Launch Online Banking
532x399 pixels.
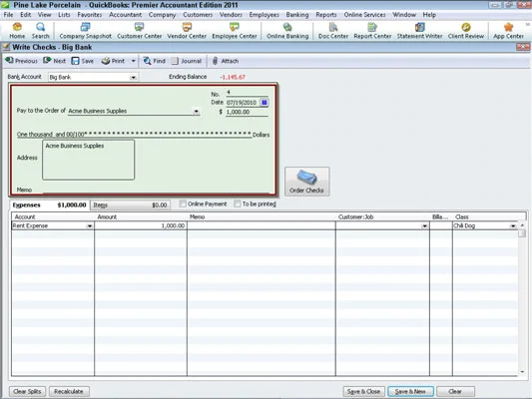[x=287, y=31]
